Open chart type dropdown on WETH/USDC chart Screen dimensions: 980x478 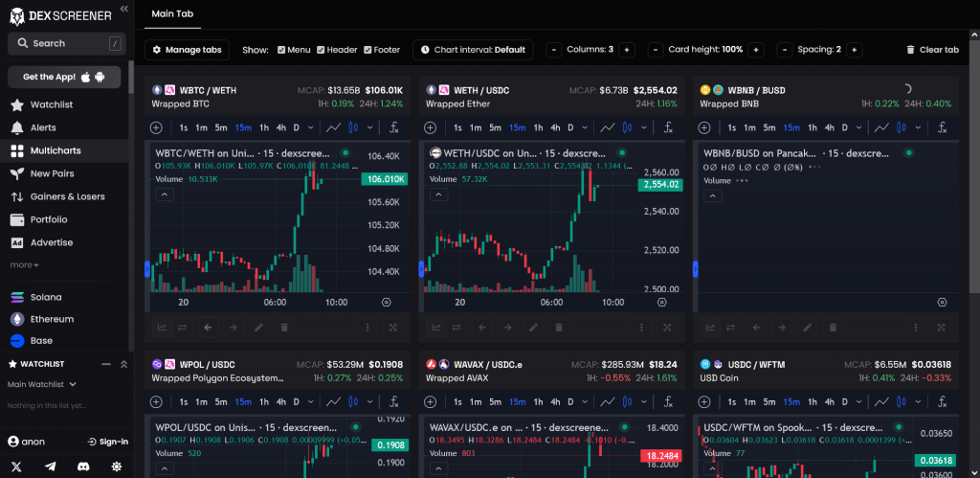click(x=644, y=127)
